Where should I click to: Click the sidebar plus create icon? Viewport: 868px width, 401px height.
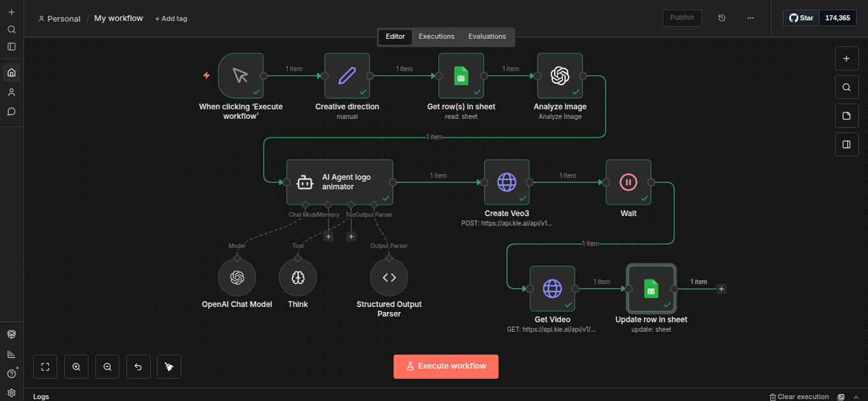tap(11, 12)
